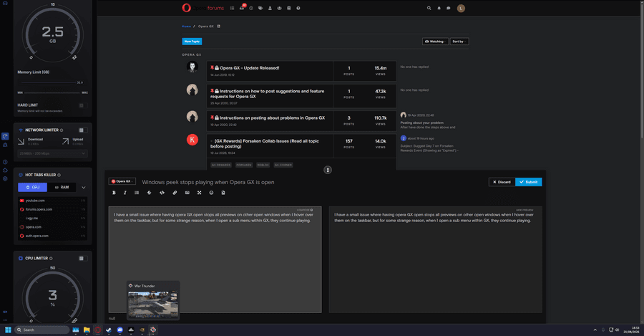Click the Hide Preview link in composer
Viewport: 644px width, 336px height.
525,210
